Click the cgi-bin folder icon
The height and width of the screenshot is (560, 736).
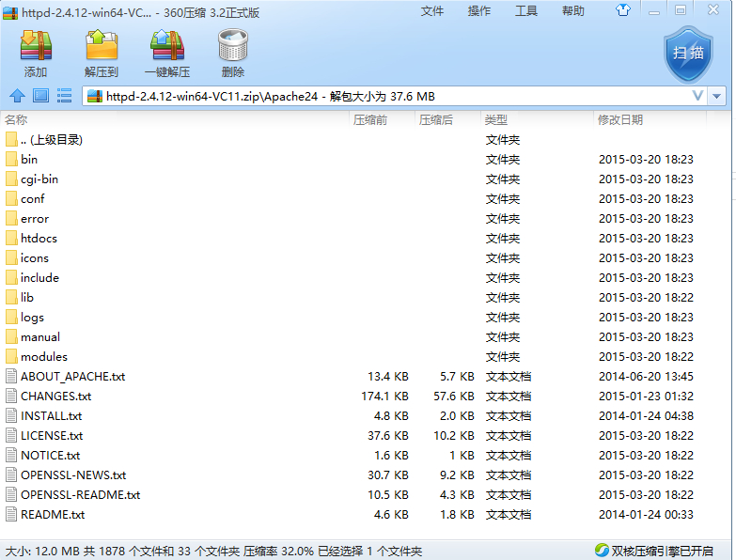(11, 179)
